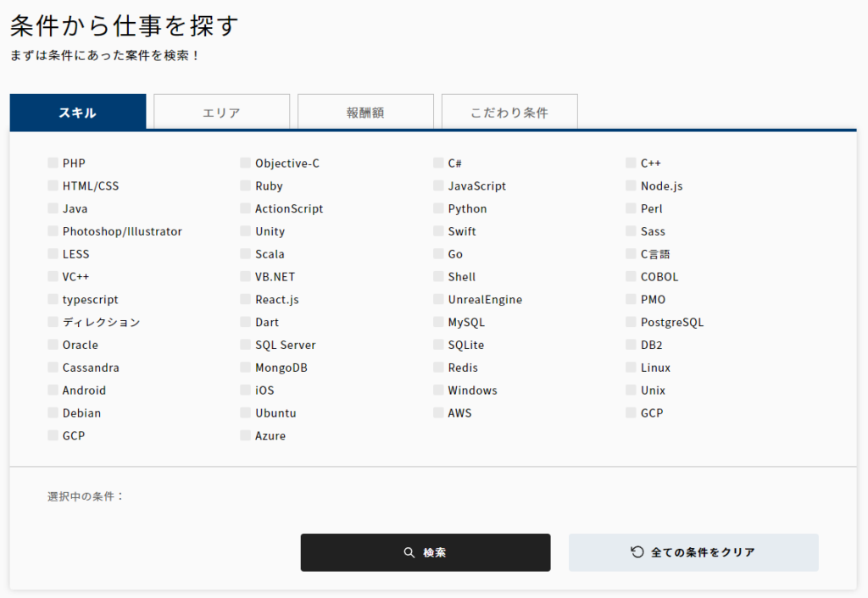Check the Perl checkbox
Viewport: 868px width, 598px height.
pos(631,208)
